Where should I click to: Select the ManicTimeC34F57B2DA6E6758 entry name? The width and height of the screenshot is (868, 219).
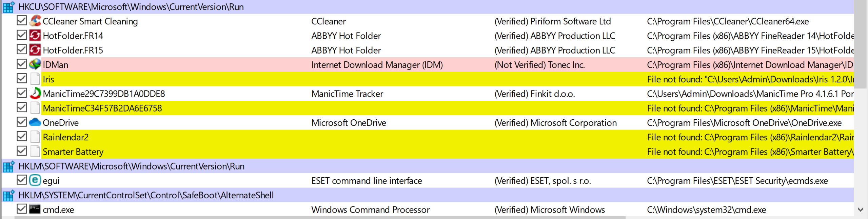click(102, 108)
